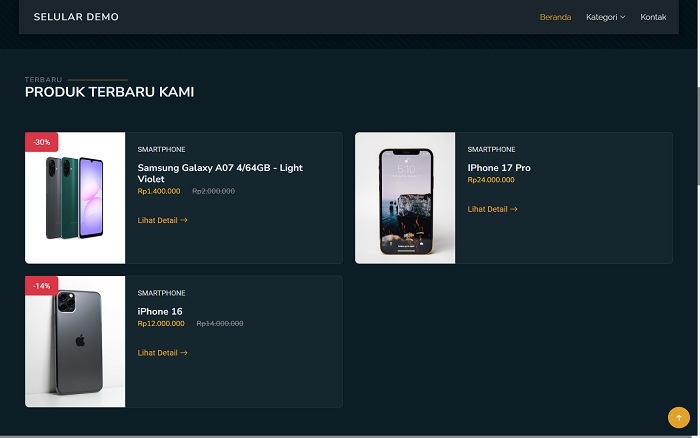The width and height of the screenshot is (700, 438).
Task: Go to the Beranda page
Action: point(555,17)
